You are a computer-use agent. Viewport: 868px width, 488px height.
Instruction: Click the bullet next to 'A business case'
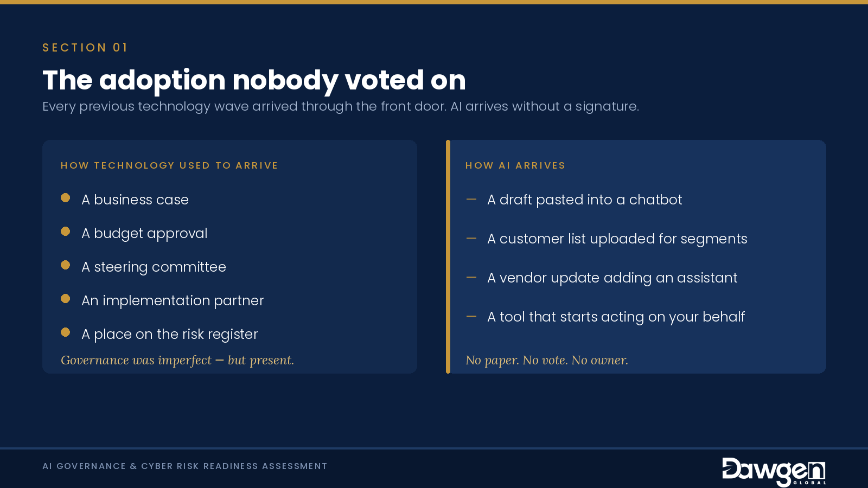(x=66, y=198)
